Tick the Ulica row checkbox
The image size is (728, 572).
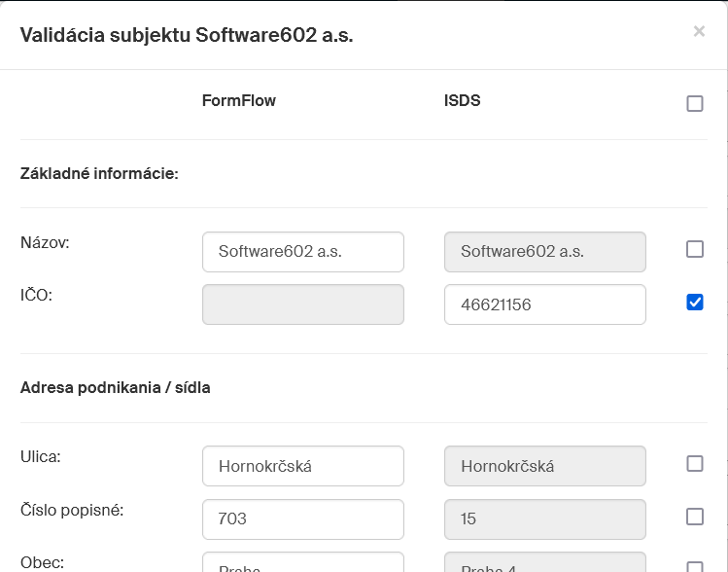click(695, 463)
